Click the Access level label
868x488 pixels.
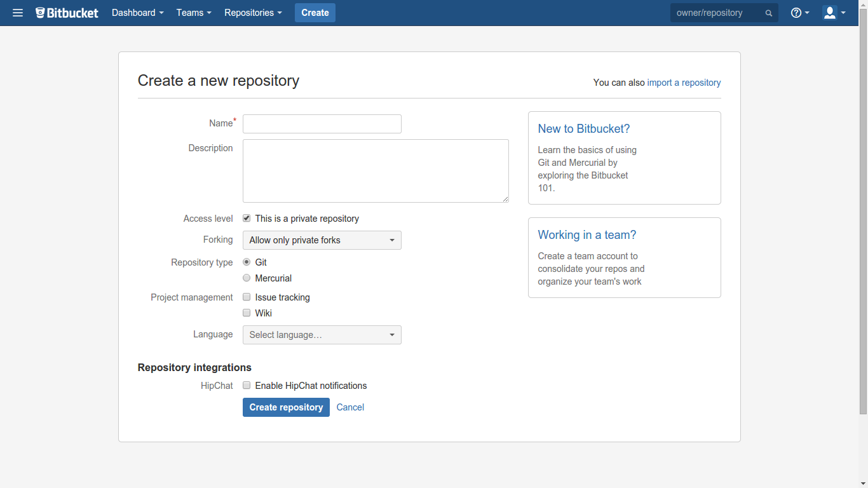tap(208, 219)
